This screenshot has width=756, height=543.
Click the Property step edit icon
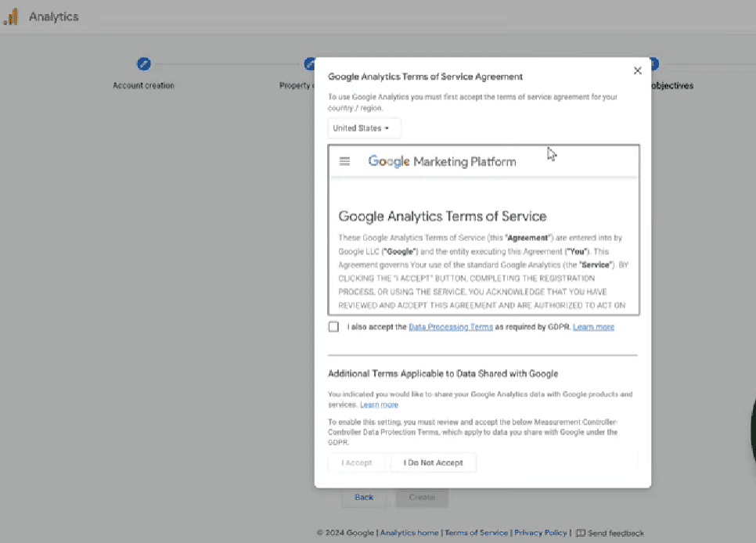pyautogui.click(x=308, y=63)
